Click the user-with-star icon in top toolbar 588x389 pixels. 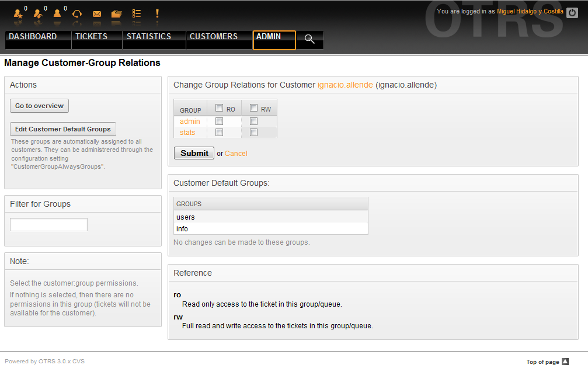[x=18, y=13]
